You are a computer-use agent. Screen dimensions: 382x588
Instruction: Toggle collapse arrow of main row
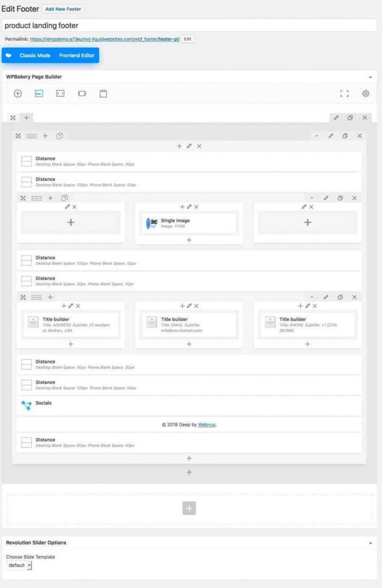pyautogui.click(x=317, y=136)
